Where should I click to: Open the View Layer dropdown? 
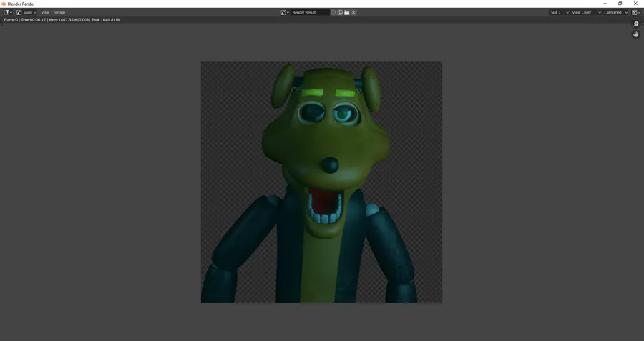(x=586, y=12)
